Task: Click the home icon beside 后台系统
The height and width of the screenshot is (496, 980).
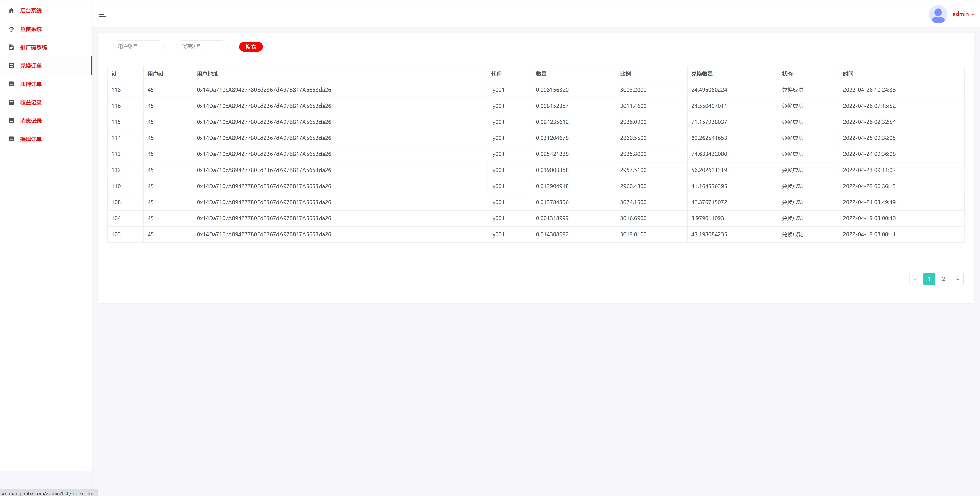Action: point(11,11)
